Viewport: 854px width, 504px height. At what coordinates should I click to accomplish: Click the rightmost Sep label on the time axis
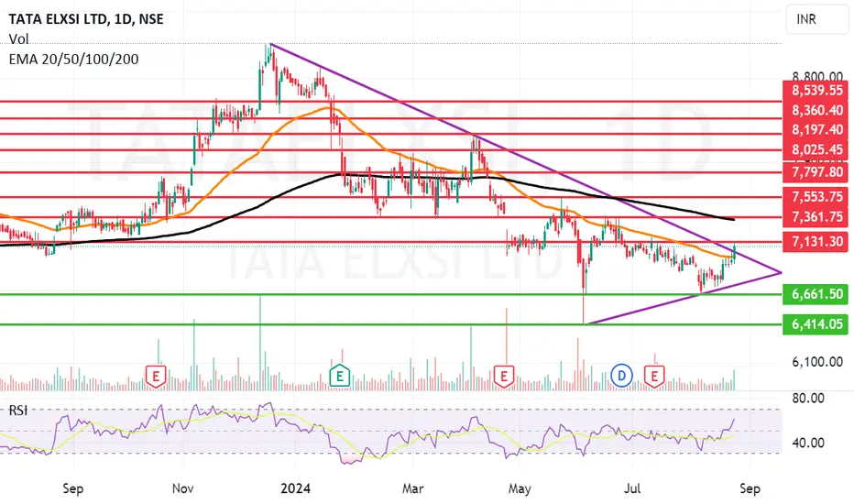(x=750, y=488)
